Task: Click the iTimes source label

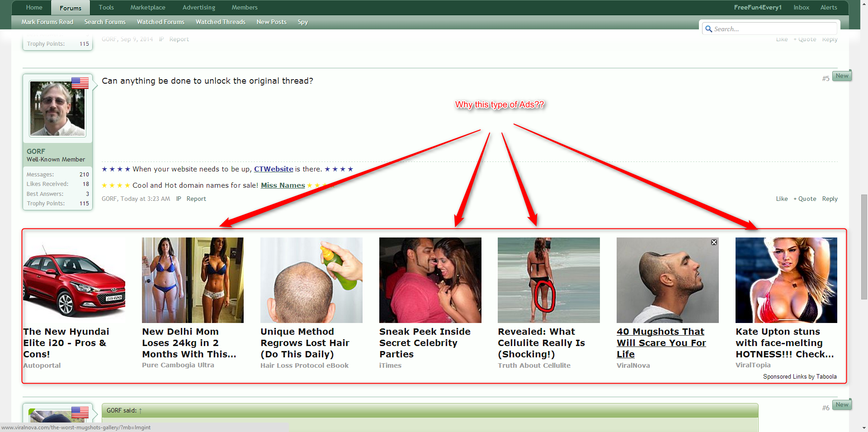Action: coord(390,366)
